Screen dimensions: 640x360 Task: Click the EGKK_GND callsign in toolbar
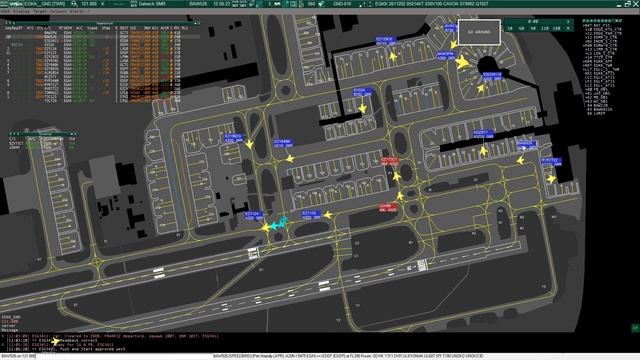click(x=44, y=4)
